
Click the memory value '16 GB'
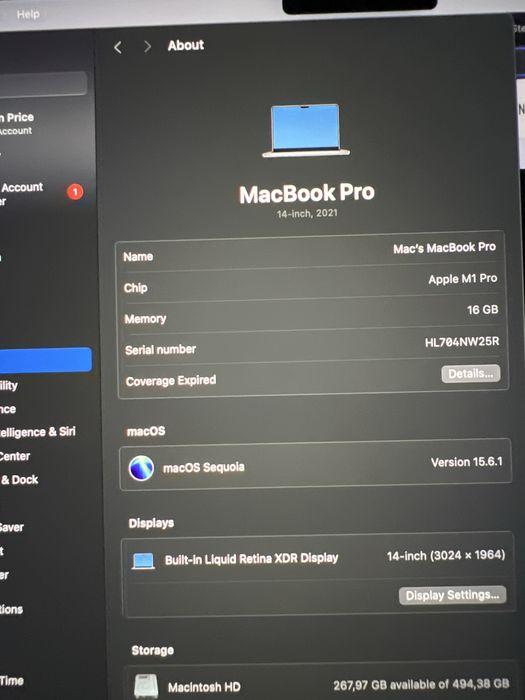(482, 309)
